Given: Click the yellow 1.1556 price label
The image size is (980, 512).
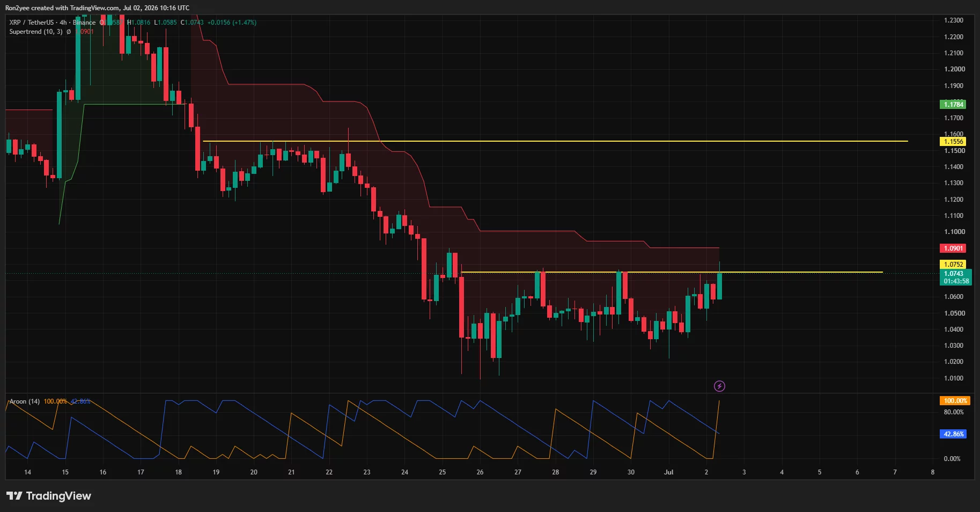Looking at the screenshot, I should (953, 141).
